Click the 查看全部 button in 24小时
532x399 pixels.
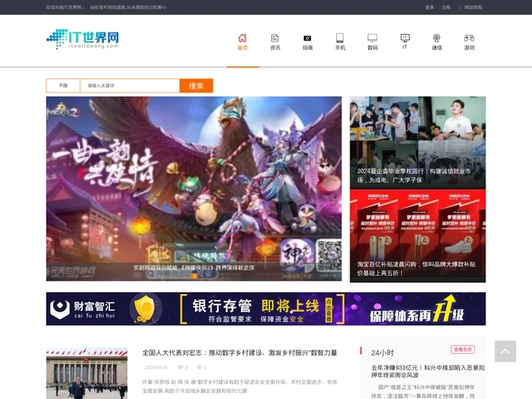[463, 349]
